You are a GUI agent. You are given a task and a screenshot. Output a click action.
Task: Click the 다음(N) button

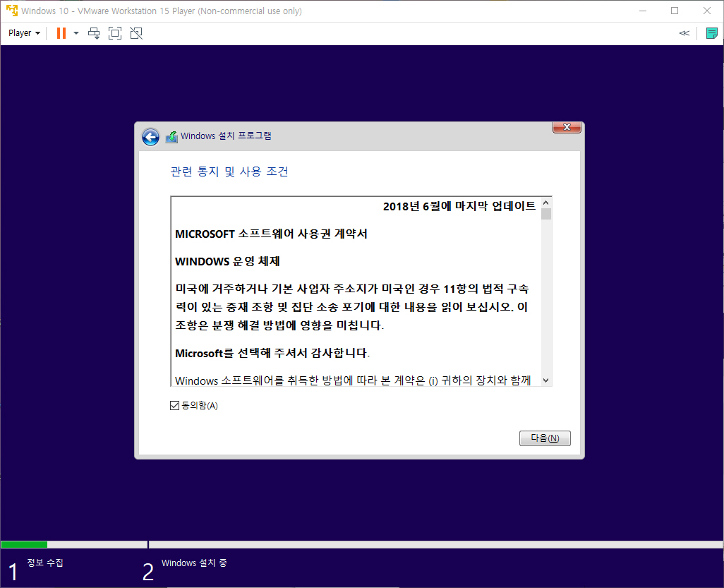click(545, 438)
